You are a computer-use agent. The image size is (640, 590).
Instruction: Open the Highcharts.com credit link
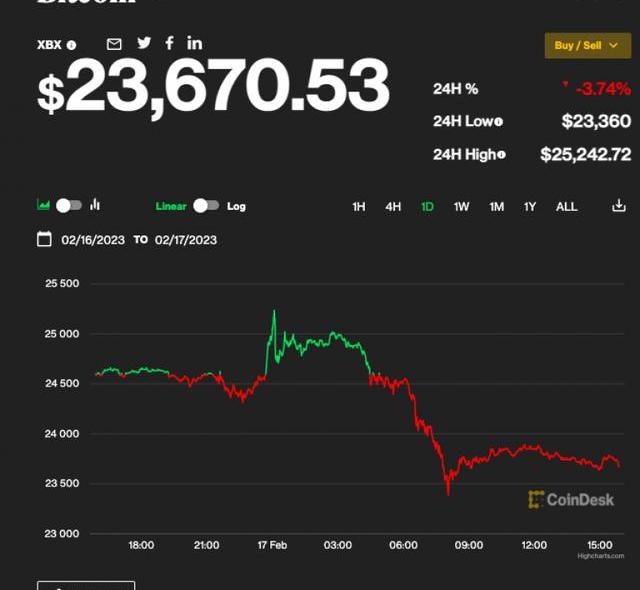pos(600,556)
